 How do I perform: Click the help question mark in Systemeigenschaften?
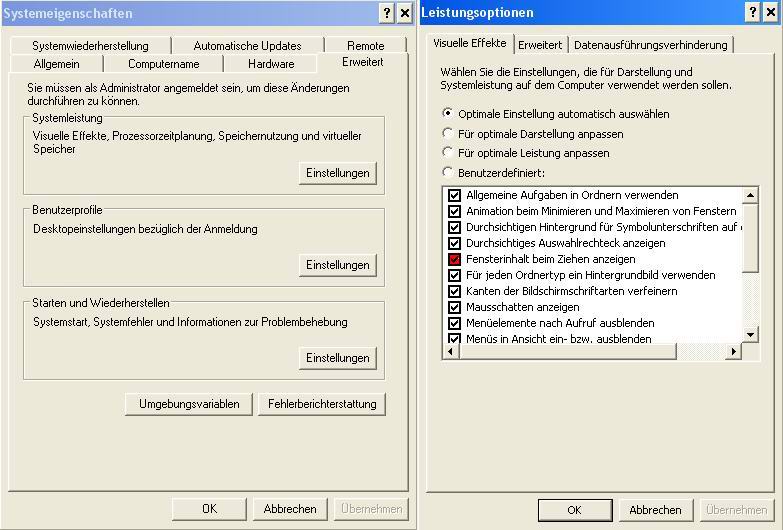click(x=387, y=13)
